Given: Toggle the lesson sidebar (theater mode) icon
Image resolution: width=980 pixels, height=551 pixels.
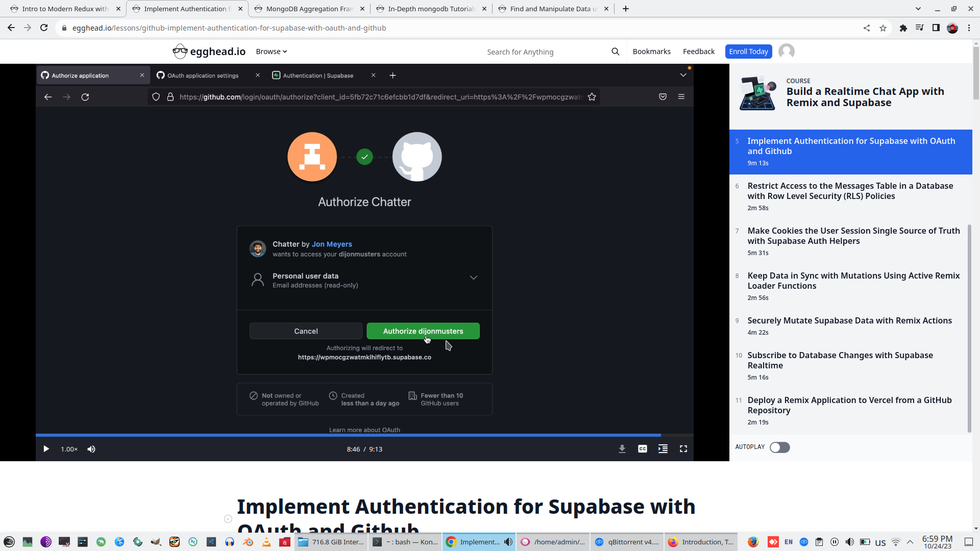Looking at the screenshot, I should tap(663, 449).
